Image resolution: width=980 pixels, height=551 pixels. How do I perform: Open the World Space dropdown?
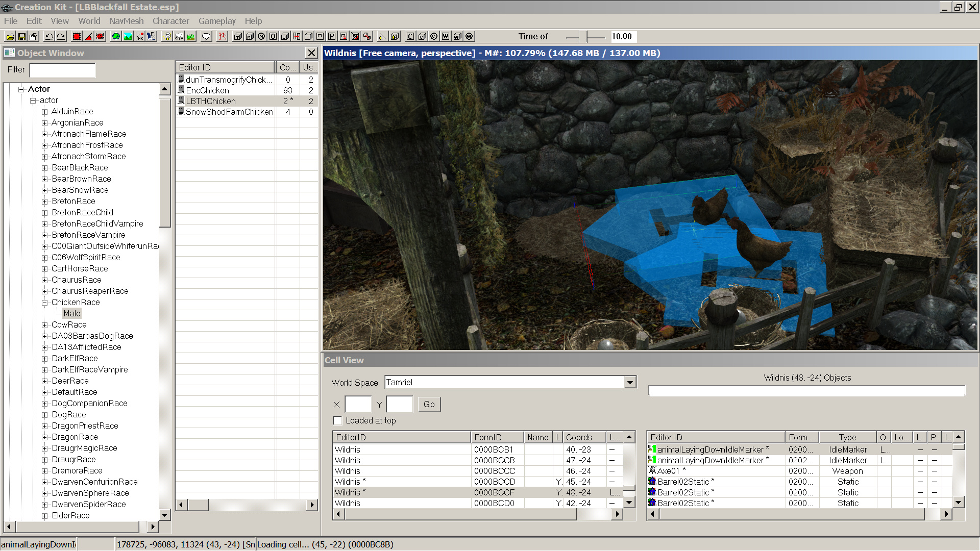(630, 382)
